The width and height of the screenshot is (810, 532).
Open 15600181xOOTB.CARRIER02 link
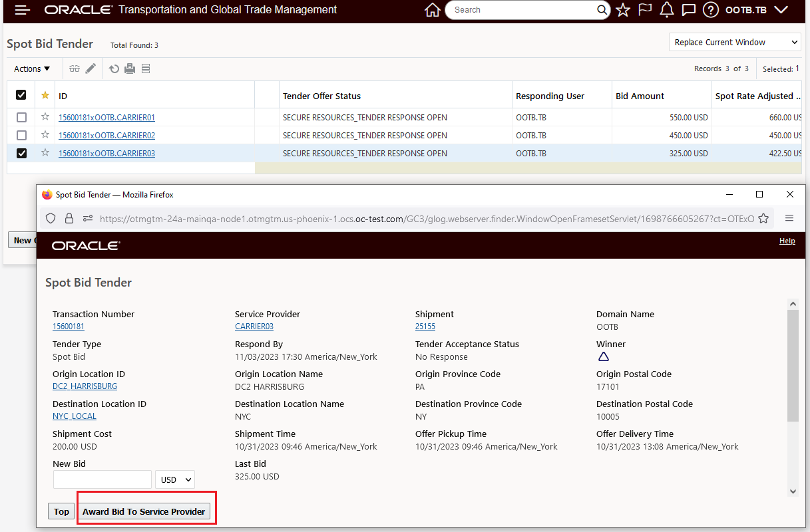coord(106,136)
